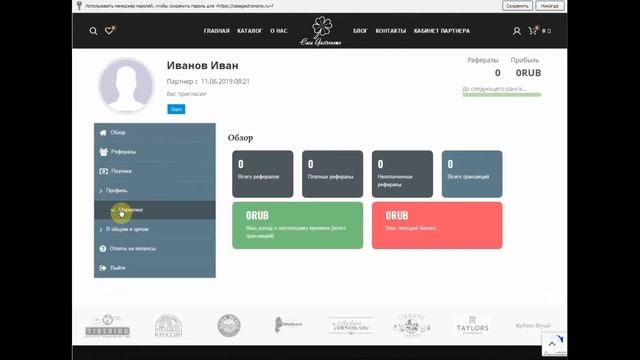This screenshot has height=360, width=640.
Task: Open О НАС in the top menu
Action: (x=279, y=31)
